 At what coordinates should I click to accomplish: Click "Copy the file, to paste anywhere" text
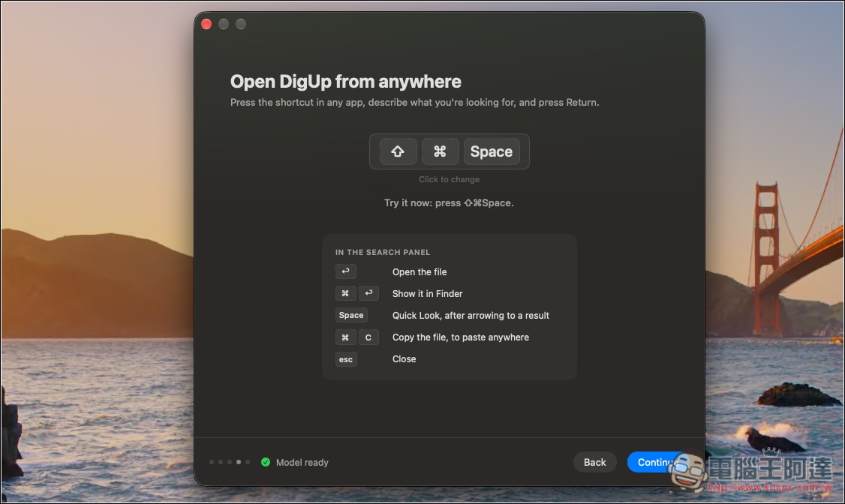(461, 337)
